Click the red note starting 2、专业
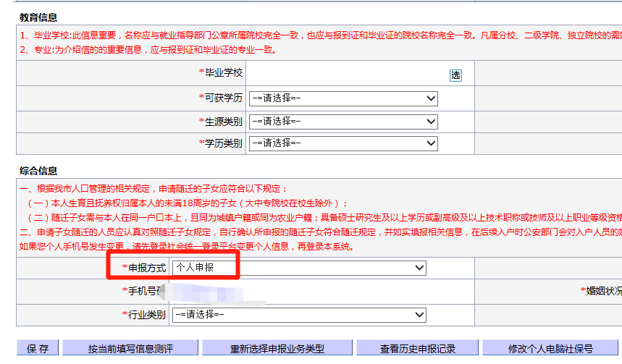 148,50
